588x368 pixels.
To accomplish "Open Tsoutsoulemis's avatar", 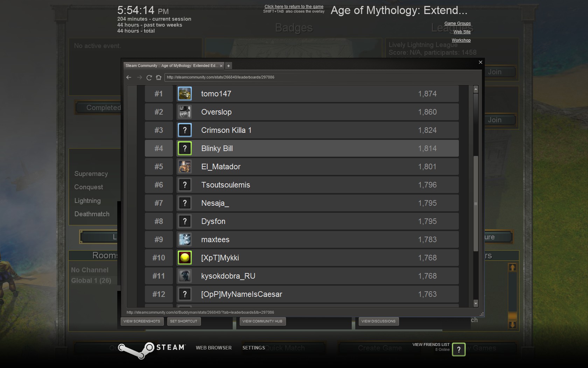I will (185, 185).
